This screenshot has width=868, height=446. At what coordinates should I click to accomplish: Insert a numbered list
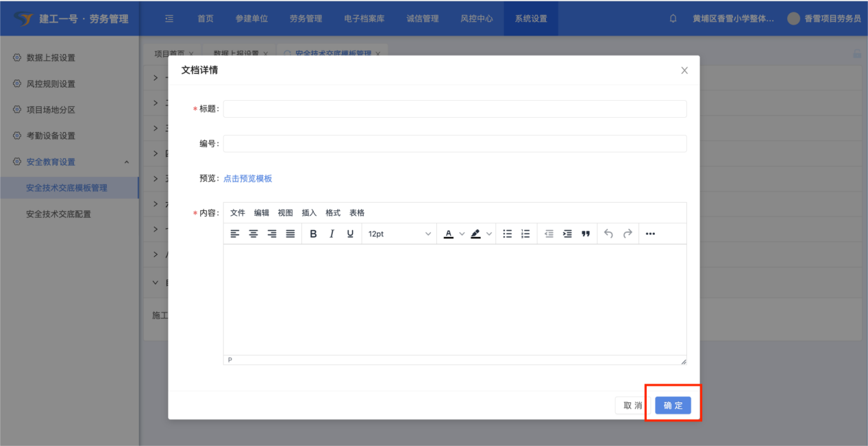525,234
